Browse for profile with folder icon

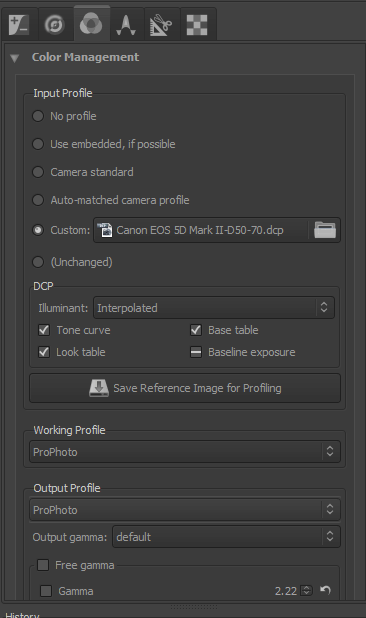point(325,230)
